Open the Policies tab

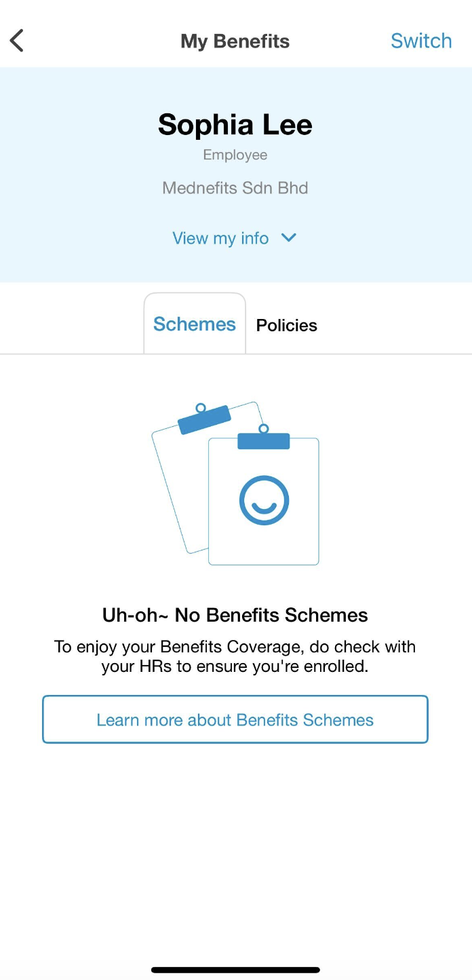click(x=286, y=325)
